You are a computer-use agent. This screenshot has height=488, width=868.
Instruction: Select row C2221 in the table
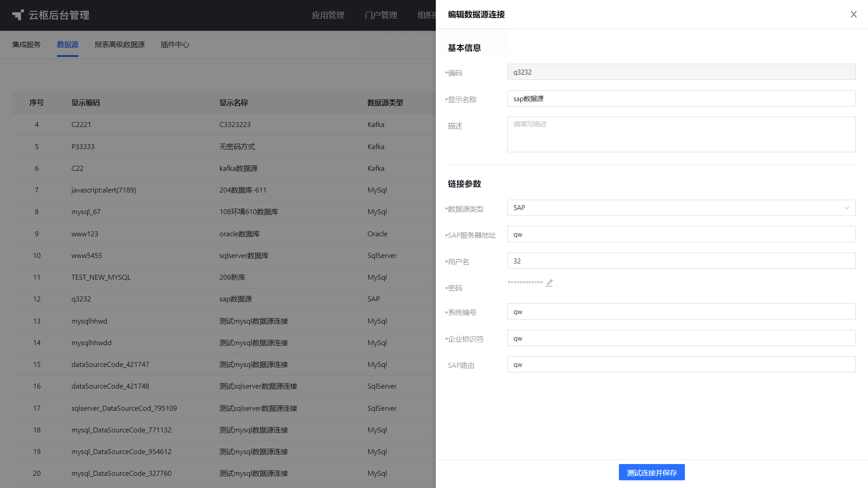(224, 124)
